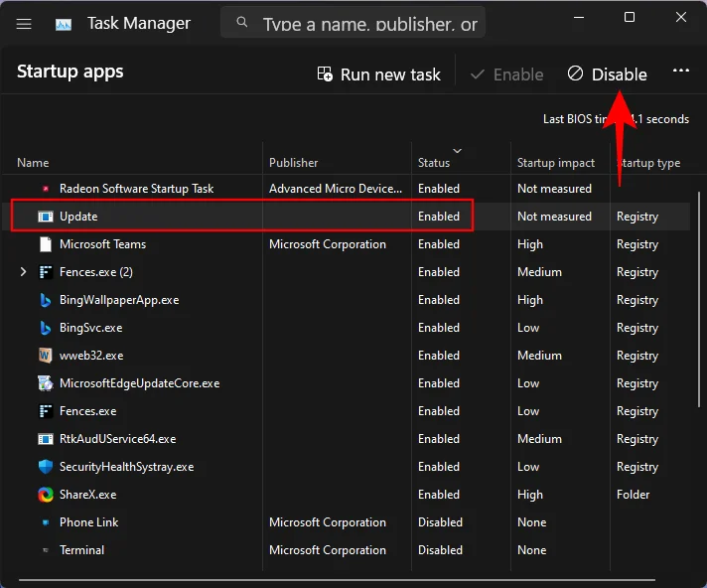Viewport: 707px width, 588px height.
Task: Close the Task Manager window
Action: (681, 18)
